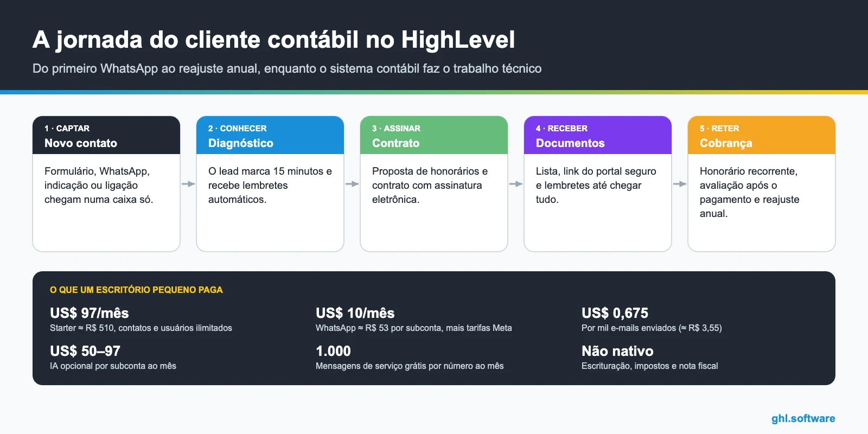Click 'IA opcional por subconta ao mês'
The width and height of the screenshot is (868, 434).
point(113,366)
